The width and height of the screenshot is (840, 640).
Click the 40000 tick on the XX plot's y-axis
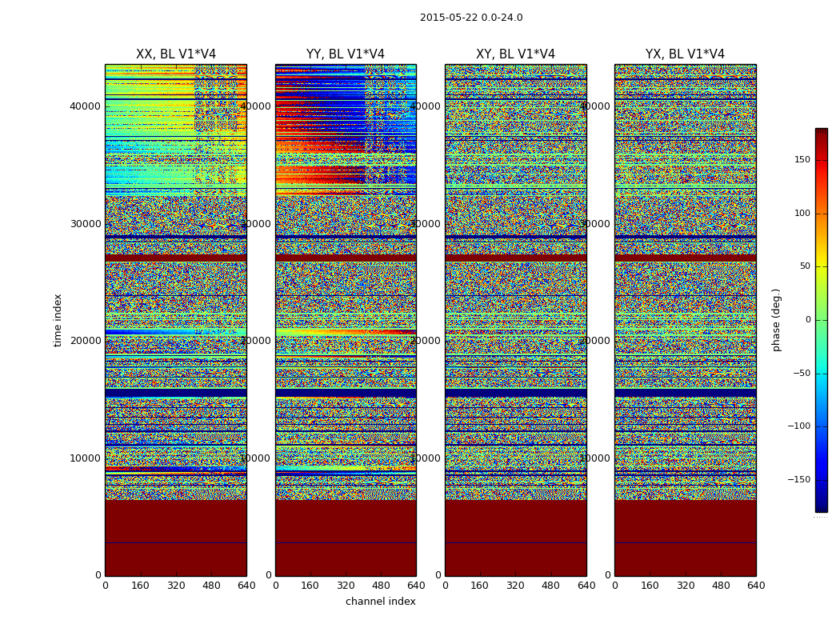click(86, 106)
